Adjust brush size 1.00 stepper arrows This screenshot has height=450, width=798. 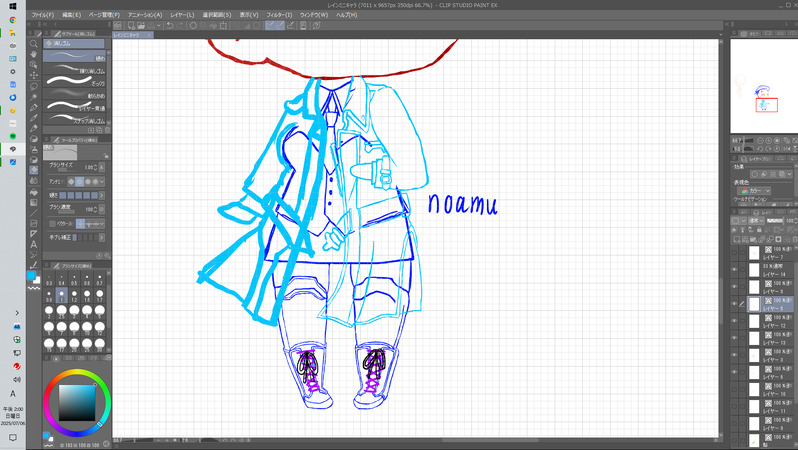(95, 167)
